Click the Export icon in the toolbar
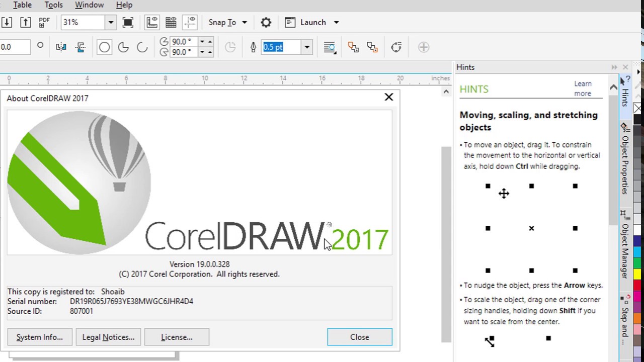 click(x=25, y=22)
